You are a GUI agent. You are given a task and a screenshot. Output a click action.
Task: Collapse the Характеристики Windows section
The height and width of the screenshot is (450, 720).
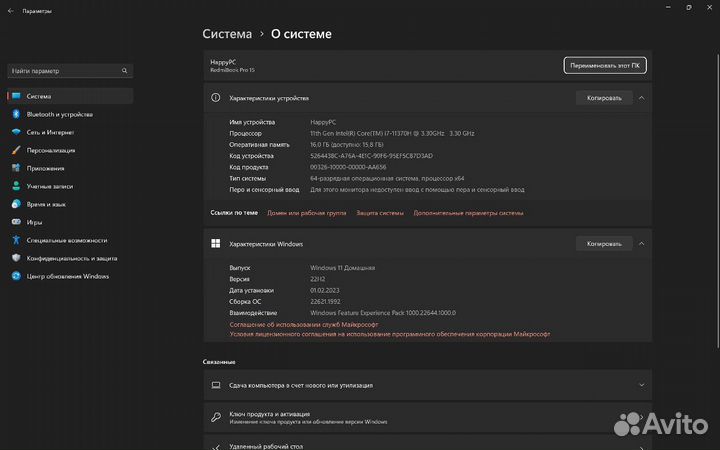[641, 243]
